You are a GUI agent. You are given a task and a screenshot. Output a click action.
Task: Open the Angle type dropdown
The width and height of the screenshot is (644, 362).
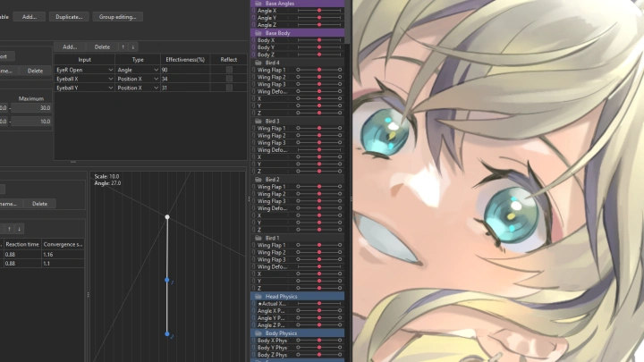click(x=156, y=69)
